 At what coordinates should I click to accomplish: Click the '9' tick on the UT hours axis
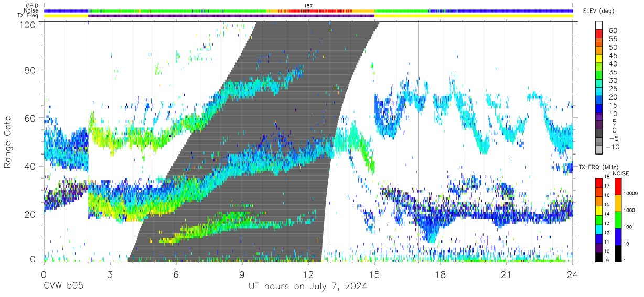pos(242,274)
